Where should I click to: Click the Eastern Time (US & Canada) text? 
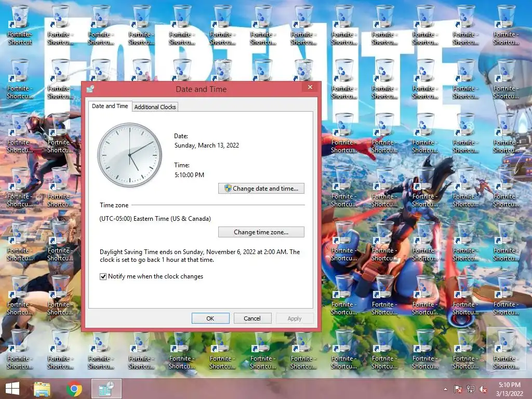(x=155, y=219)
